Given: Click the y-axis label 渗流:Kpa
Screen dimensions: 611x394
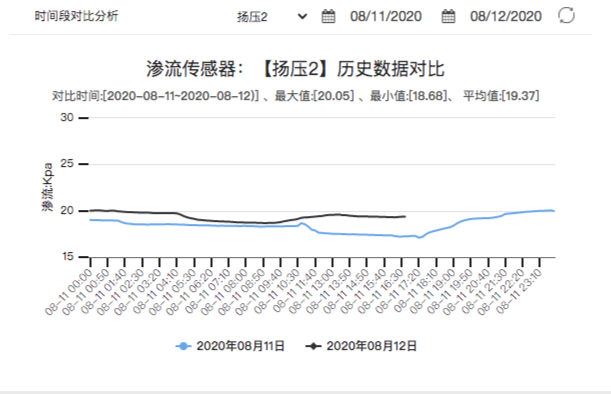Looking at the screenshot, I should [x=48, y=187].
